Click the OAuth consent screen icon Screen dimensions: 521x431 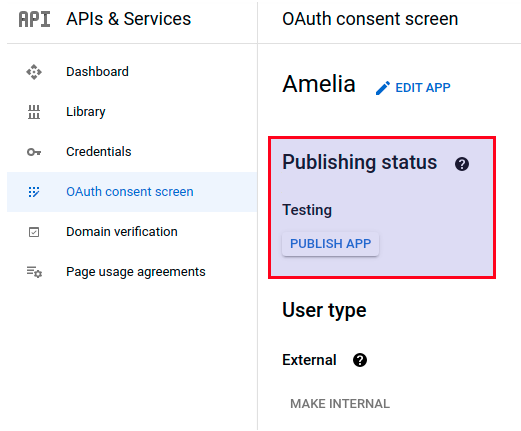[34, 192]
